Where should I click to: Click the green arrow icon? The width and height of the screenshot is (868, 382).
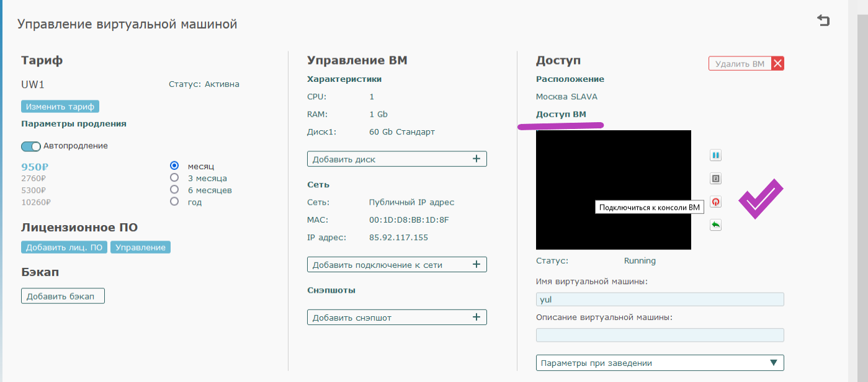[715, 225]
